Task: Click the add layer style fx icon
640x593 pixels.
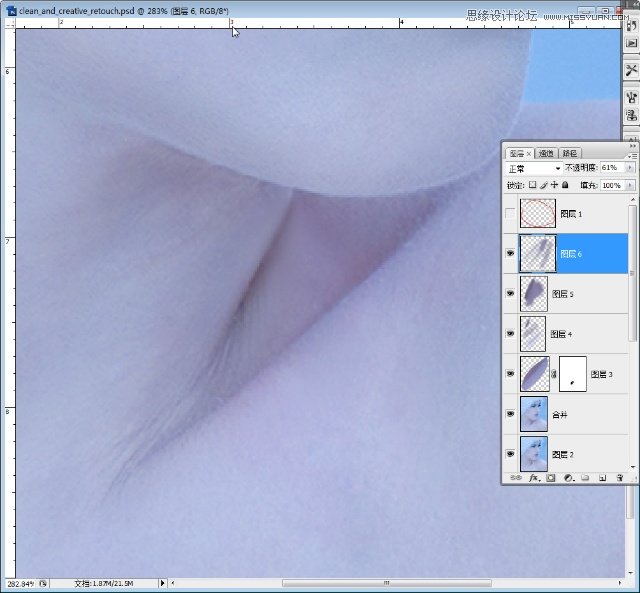Action: [534, 478]
